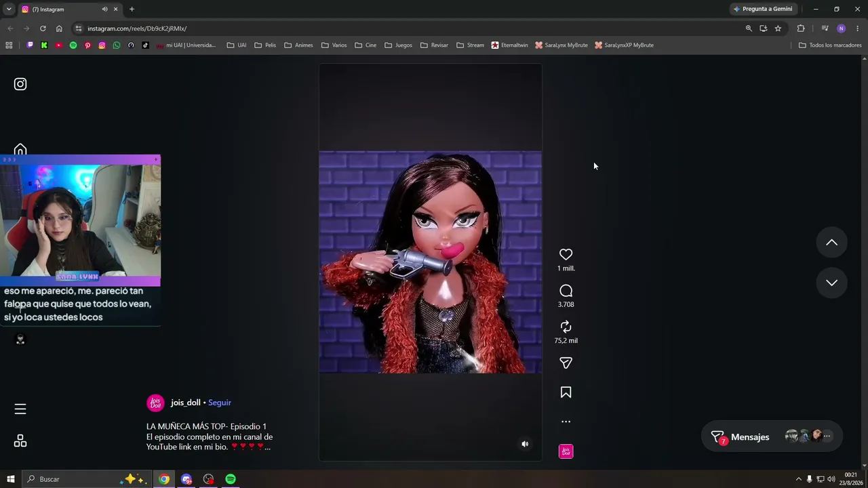The image size is (868, 488).
Task: Click Pregunta a Gemini button
Action: coord(763,9)
